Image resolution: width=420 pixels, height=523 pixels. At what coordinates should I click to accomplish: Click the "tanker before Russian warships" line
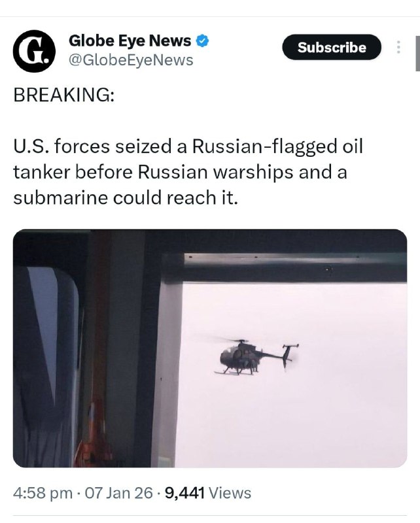tap(180, 172)
